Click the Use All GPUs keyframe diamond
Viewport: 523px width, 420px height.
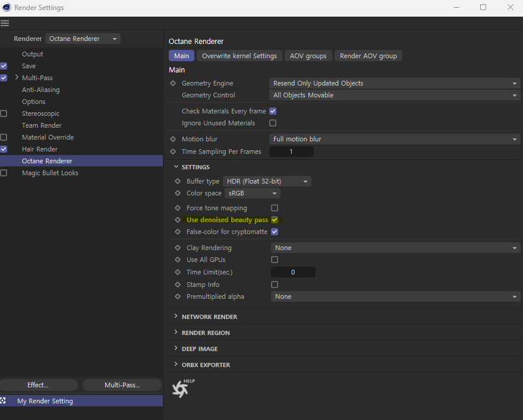tap(178, 260)
